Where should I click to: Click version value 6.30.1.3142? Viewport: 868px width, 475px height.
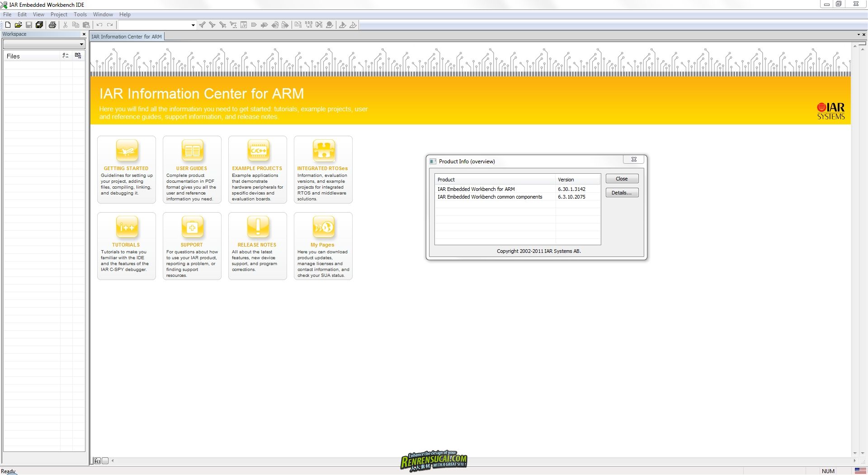(571, 189)
